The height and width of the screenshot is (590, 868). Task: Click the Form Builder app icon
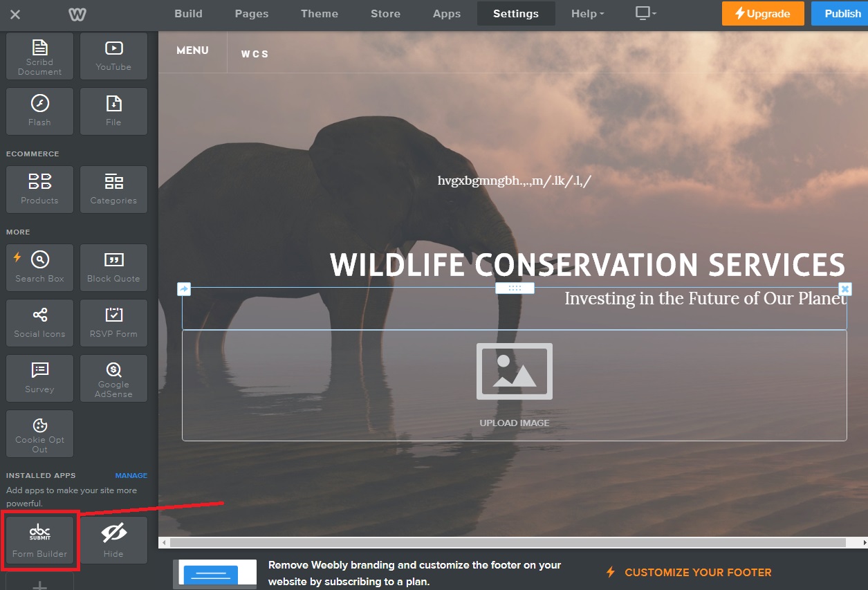point(39,540)
